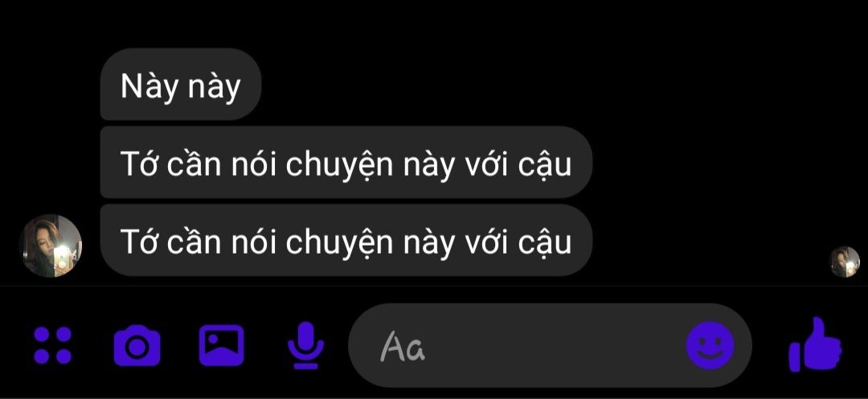This screenshot has height=399, width=868.
Task: Open the sender's profile picture
Action: click(x=51, y=246)
